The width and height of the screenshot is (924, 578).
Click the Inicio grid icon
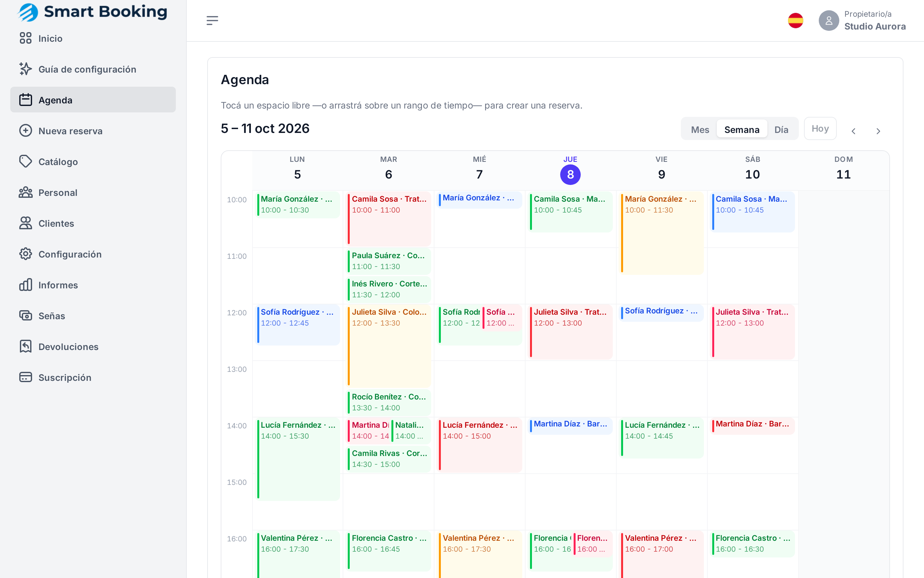pyautogui.click(x=26, y=38)
